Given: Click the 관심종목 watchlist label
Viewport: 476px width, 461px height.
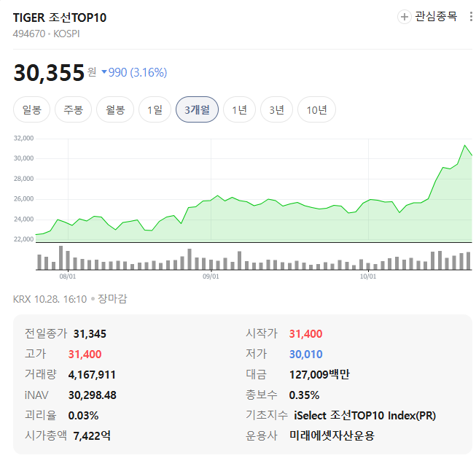Looking at the screenshot, I should click(x=436, y=16).
